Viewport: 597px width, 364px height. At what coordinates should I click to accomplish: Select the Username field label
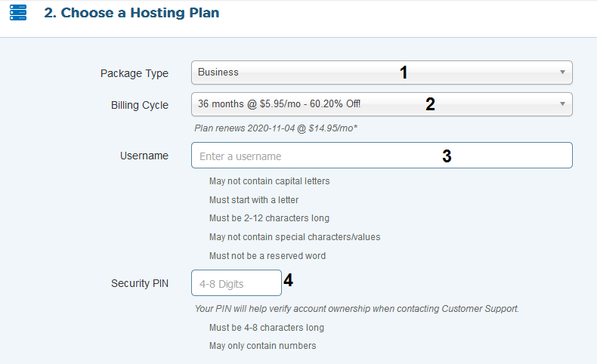[x=144, y=156]
